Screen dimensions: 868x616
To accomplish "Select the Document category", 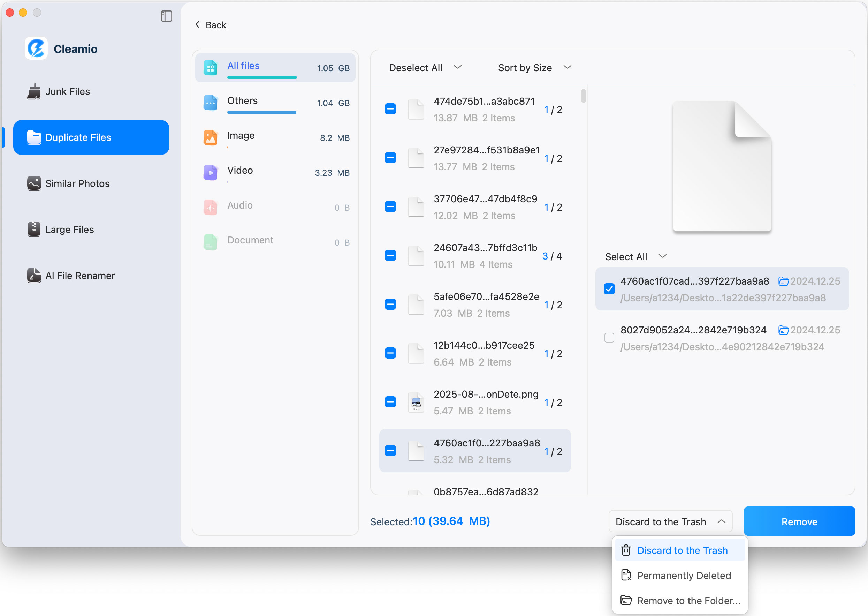I will tap(250, 240).
